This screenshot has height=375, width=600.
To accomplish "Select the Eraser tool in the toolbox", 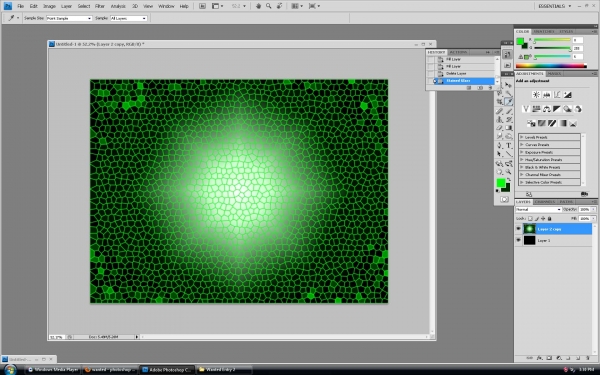I will click(499, 128).
